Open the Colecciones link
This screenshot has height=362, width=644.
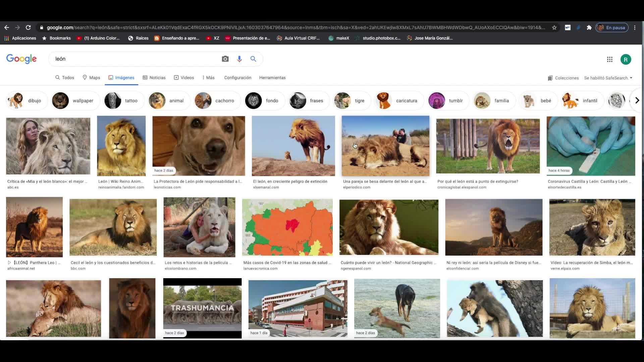(x=563, y=78)
